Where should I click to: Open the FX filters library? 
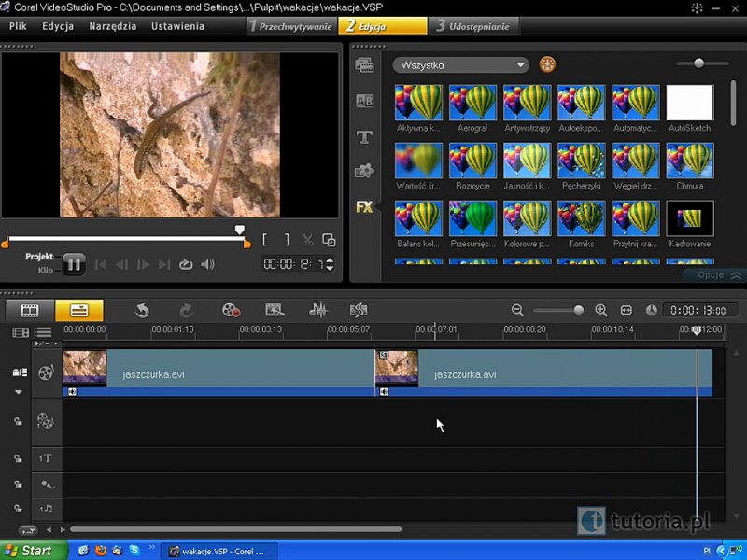364,207
